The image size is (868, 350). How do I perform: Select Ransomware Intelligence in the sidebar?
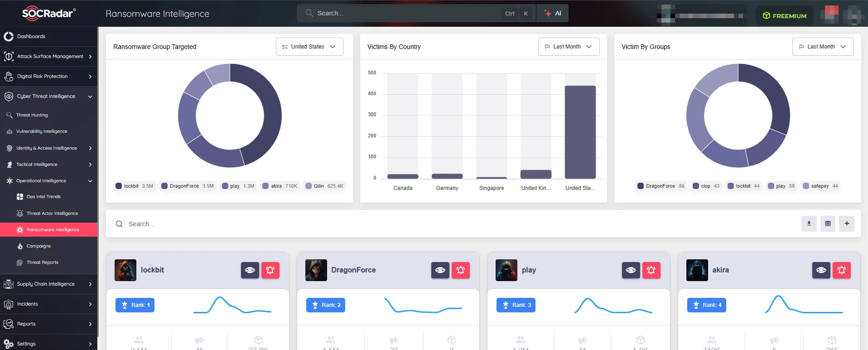coord(48,229)
